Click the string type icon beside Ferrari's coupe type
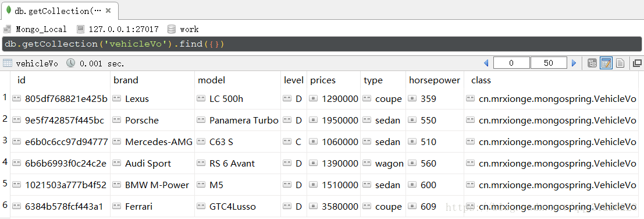 click(367, 206)
